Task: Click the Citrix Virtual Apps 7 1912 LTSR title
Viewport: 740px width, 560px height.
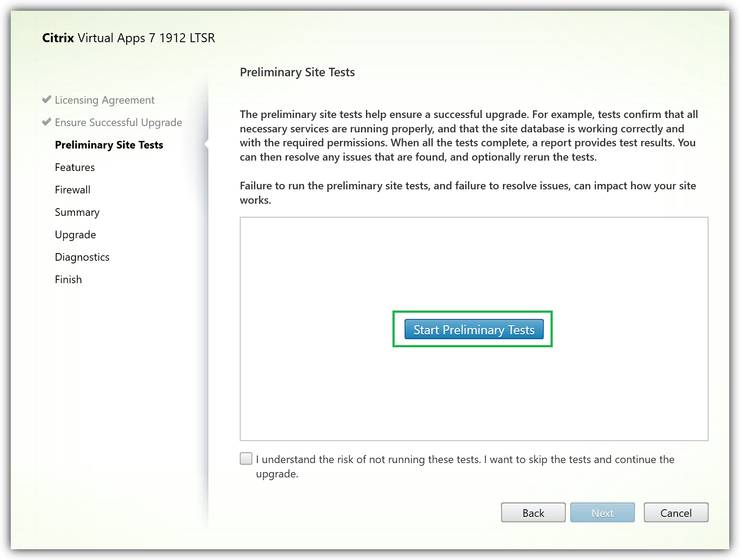Action: pyautogui.click(x=128, y=38)
